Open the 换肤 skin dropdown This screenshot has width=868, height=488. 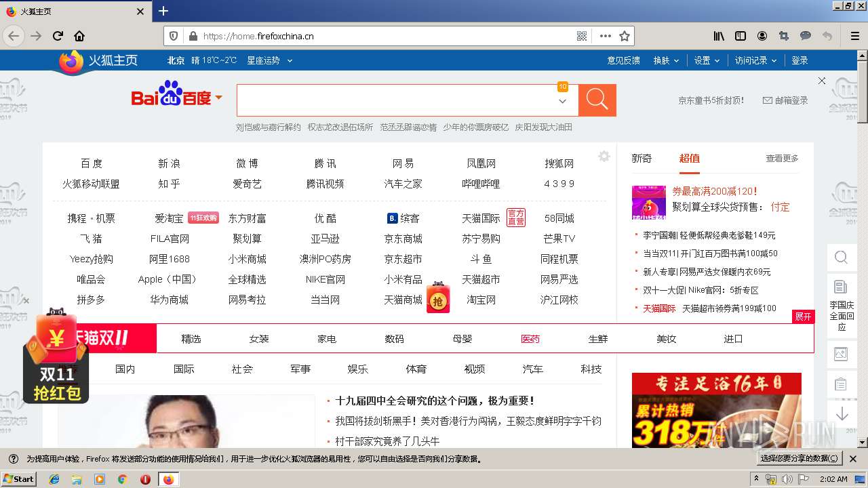pyautogui.click(x=666, y=60)
